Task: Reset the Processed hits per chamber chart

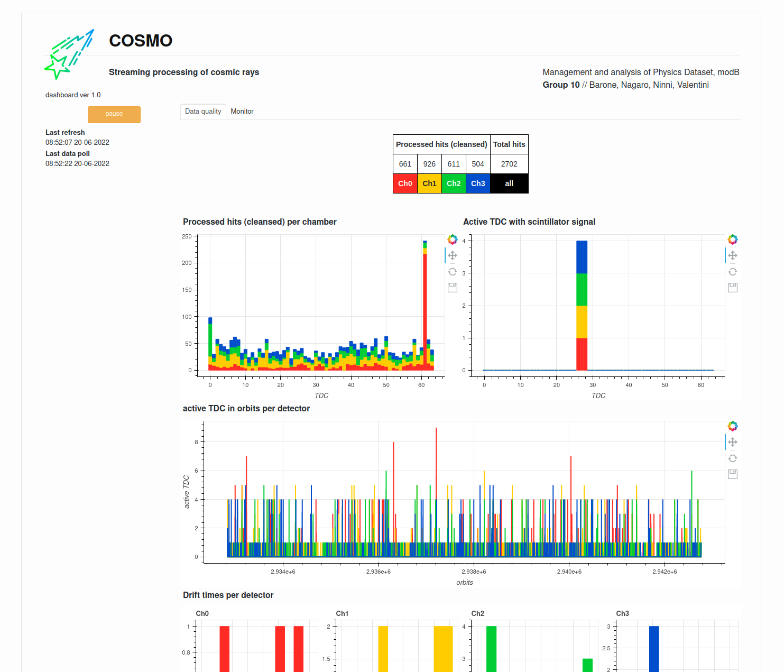Action: click(x=453, y=272)
